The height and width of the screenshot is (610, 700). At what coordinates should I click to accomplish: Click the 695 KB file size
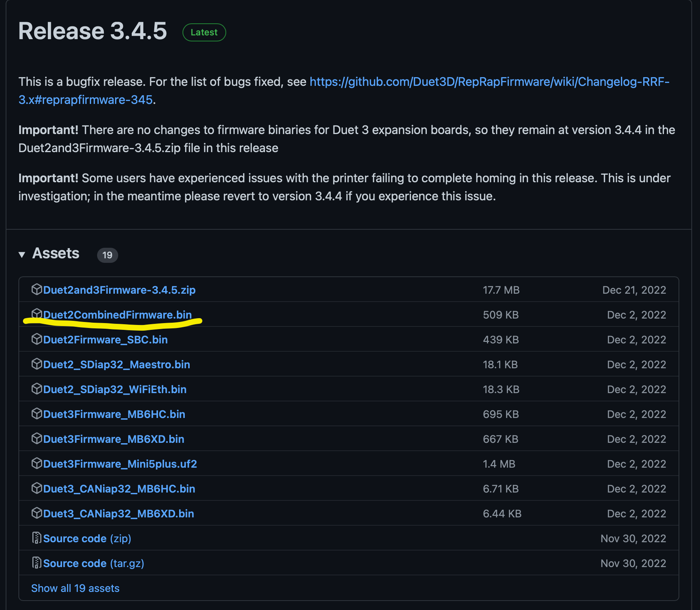(x=501, y=414)
